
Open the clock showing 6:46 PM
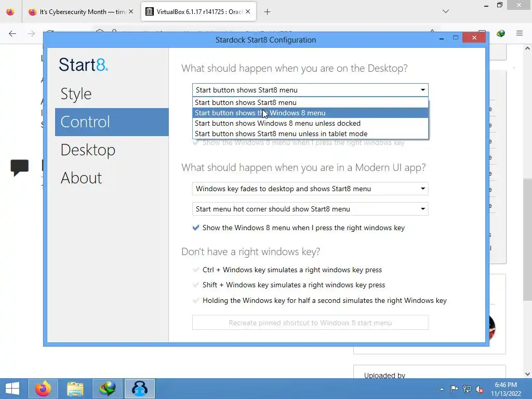tap(506, 389)
